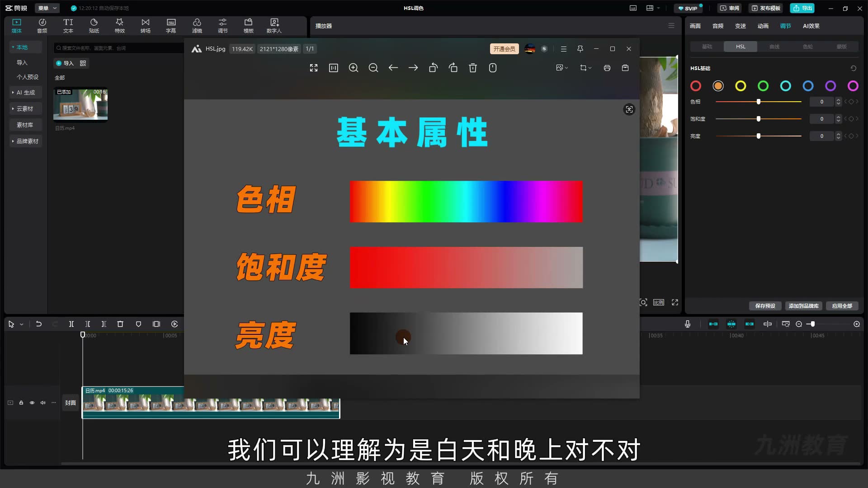Zoom out on the HSL.jpg image

[x=373, y=68]
